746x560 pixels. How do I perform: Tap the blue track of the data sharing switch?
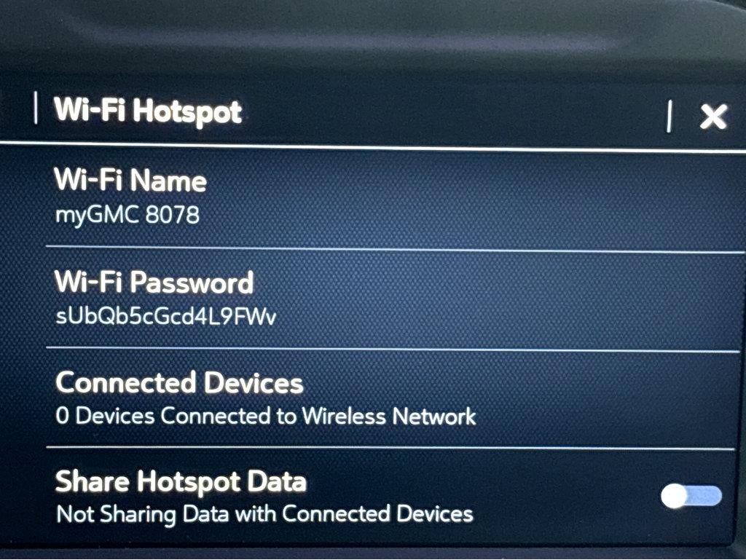(705, 496)
